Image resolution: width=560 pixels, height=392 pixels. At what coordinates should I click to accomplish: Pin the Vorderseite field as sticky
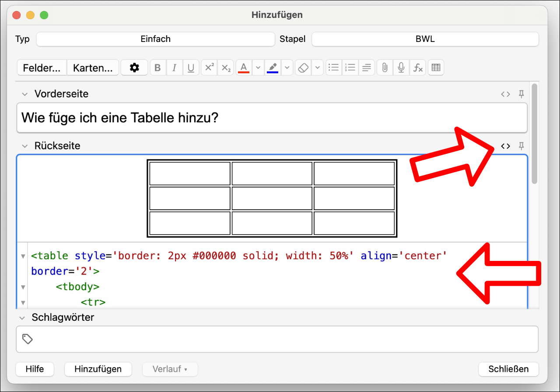coord(521,94)
